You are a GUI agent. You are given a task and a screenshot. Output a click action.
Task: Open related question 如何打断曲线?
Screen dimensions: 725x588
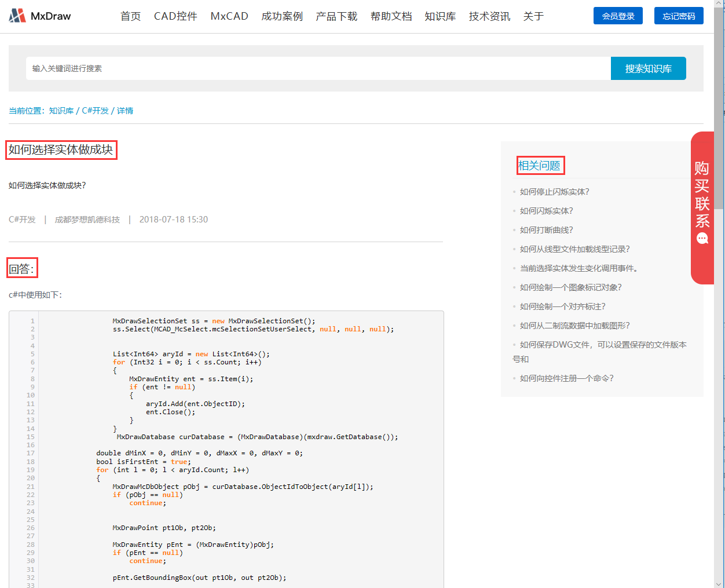pos(546,230)
